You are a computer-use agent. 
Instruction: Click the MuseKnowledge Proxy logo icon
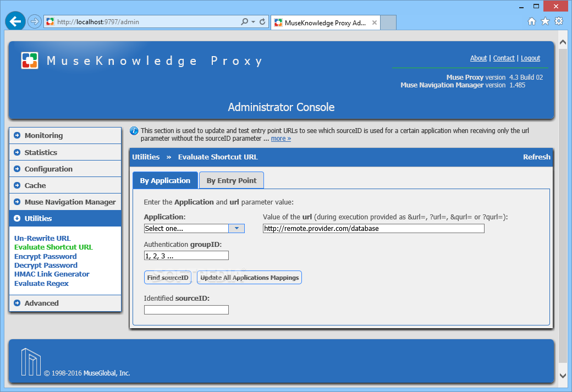click(30, 60)
